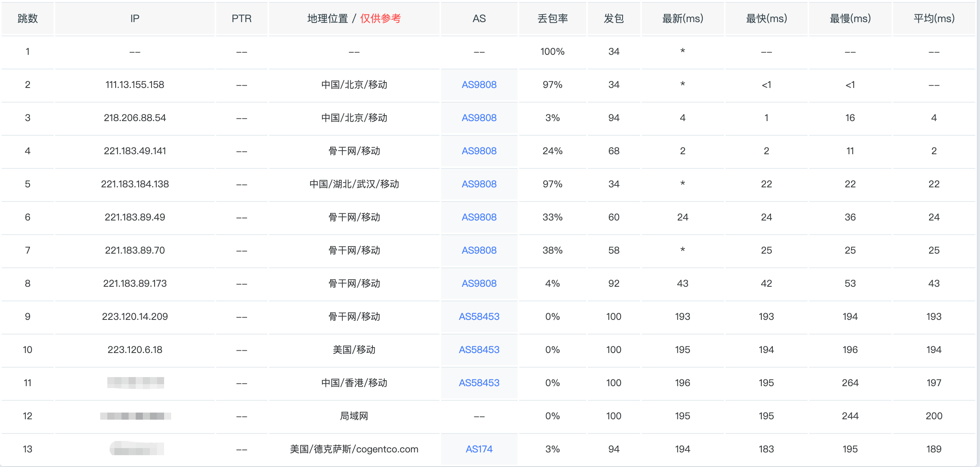Click the 地理位置 column header

pos(327,19)
